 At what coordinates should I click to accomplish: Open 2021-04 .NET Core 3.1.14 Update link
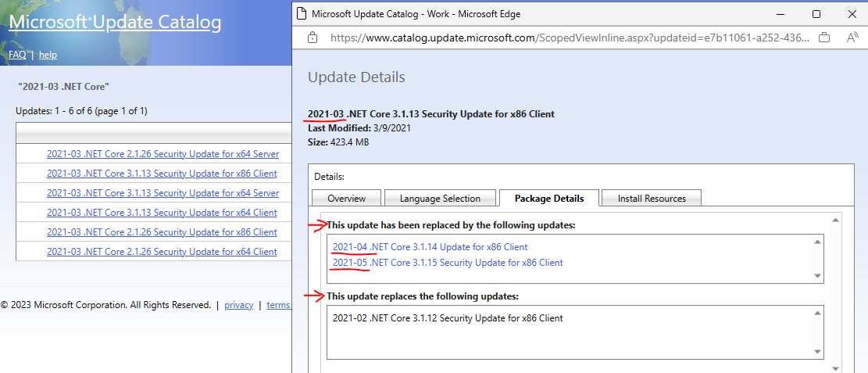(x=430, y=246)
